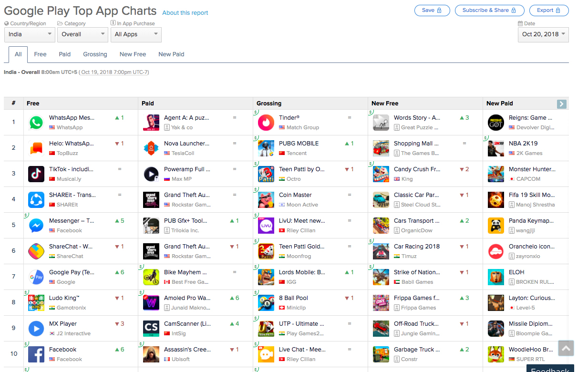
Task: Select the Nova Launcher app icon
Action: pyautogui.click(x=151, y=148)
